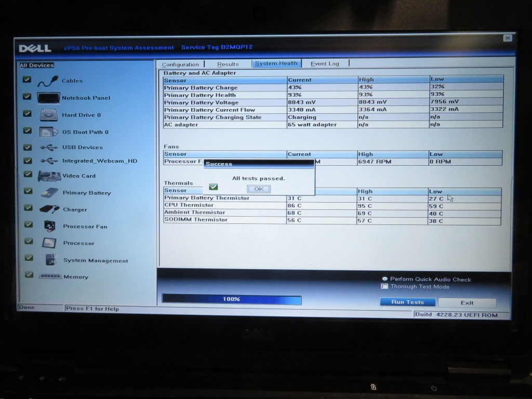
Task: Click the Primary Battery Charge sensor row
Action: point(333,87)
